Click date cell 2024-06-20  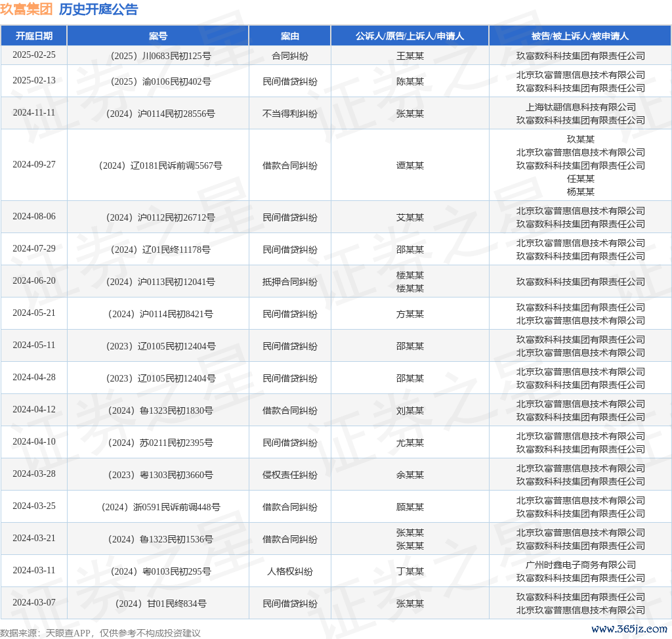[x=34, y=281]
